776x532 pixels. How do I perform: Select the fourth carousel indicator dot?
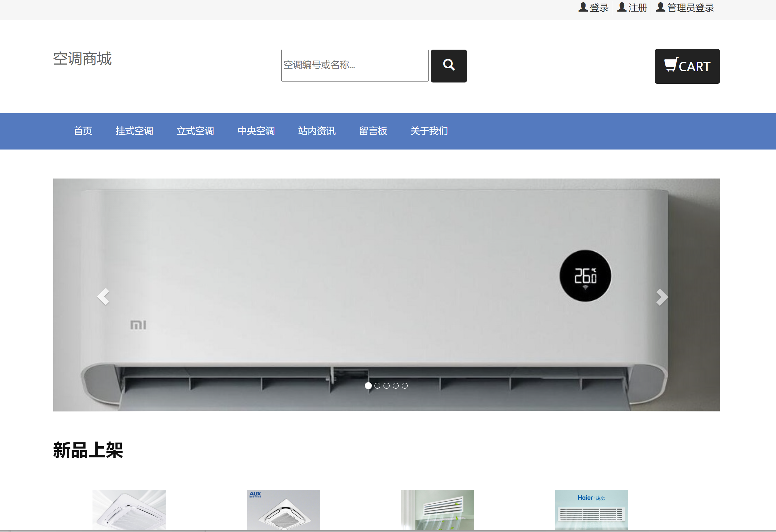(396, 385)
